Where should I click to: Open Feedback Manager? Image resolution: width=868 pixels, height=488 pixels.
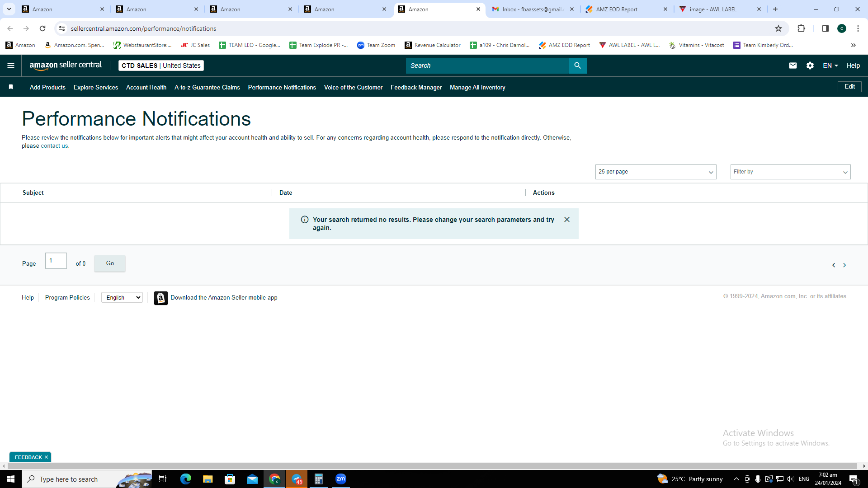416,87
